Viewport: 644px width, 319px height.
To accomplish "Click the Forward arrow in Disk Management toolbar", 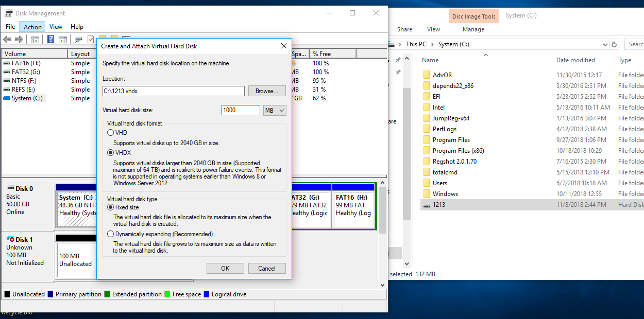I will 19,40.
